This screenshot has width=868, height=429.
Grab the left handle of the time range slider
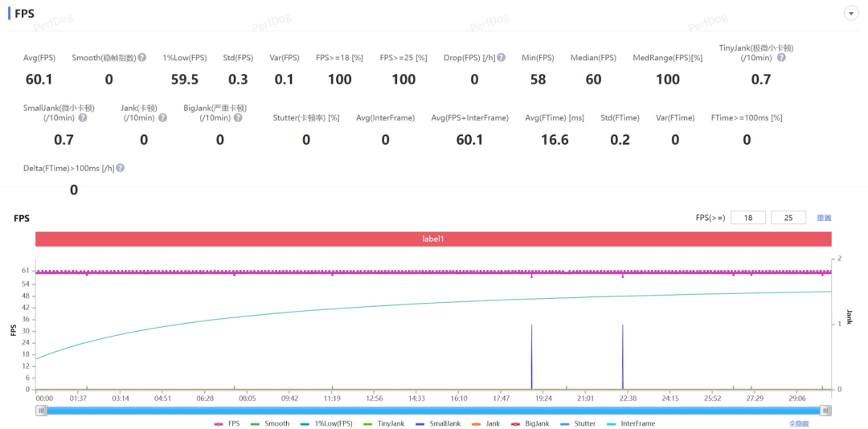42,411
